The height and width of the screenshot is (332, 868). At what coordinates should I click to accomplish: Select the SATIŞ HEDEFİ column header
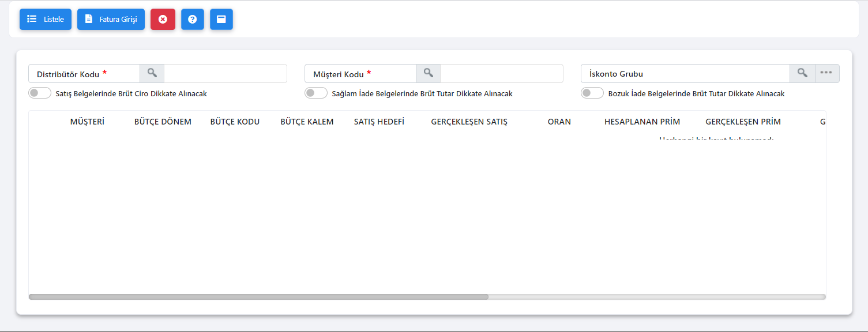coord(379,122)
